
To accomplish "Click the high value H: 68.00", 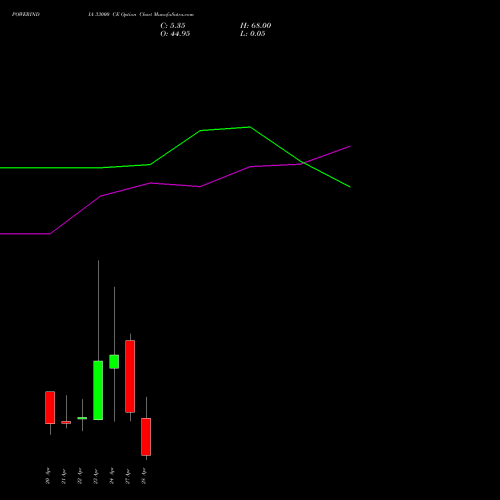I will coord(255,26).
